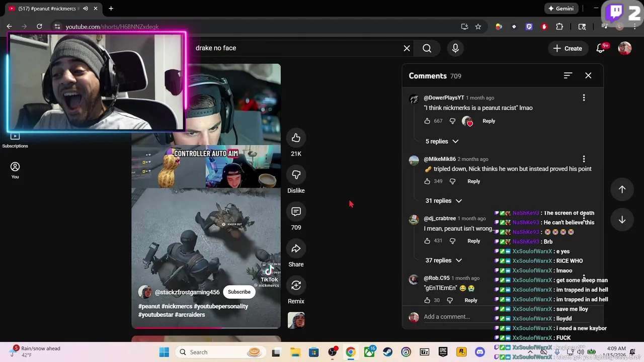644x362 pixels.
Task: Install app icon in address bar
Action: (x=464, y=27)
